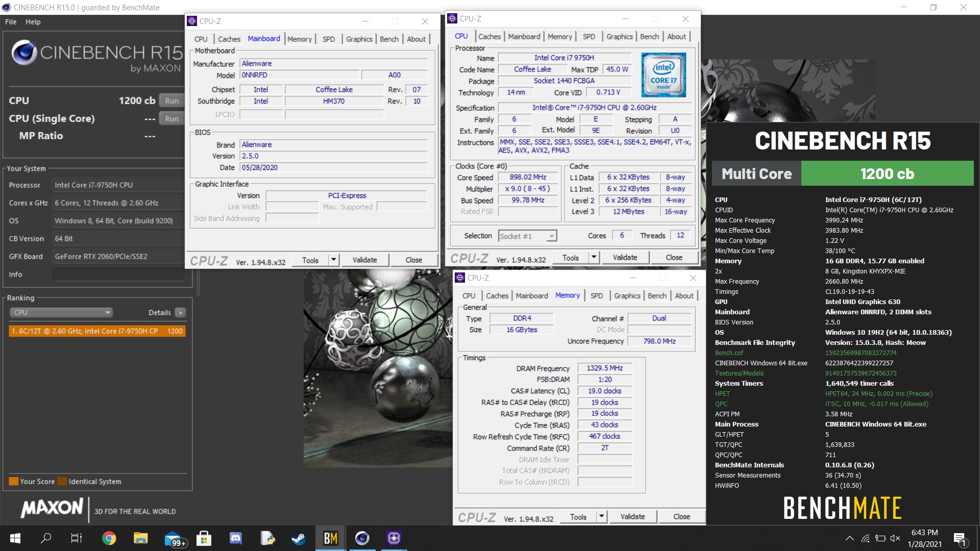The width and height of the screenshot is (980, 551).
Task: Click QPC system timer entry
Action: [721, 404]
